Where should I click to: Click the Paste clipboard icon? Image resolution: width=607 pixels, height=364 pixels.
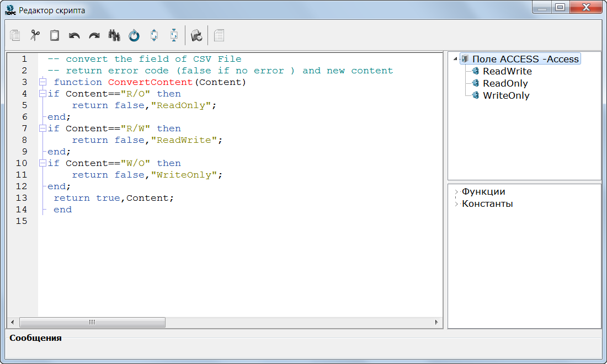[55, 35]
